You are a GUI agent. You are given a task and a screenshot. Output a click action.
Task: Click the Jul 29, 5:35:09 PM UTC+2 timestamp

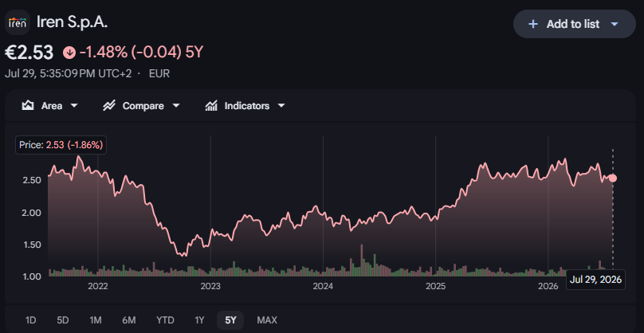click(x=69, y=74)
